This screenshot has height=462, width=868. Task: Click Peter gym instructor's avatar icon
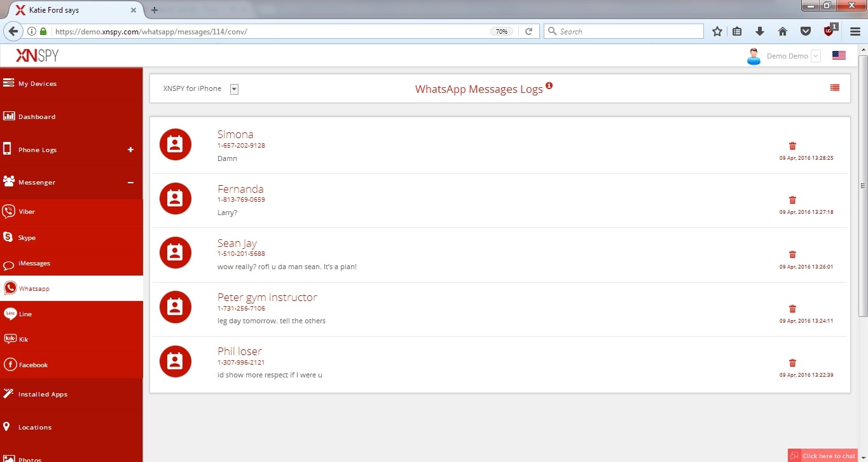[x=176, y=307]
